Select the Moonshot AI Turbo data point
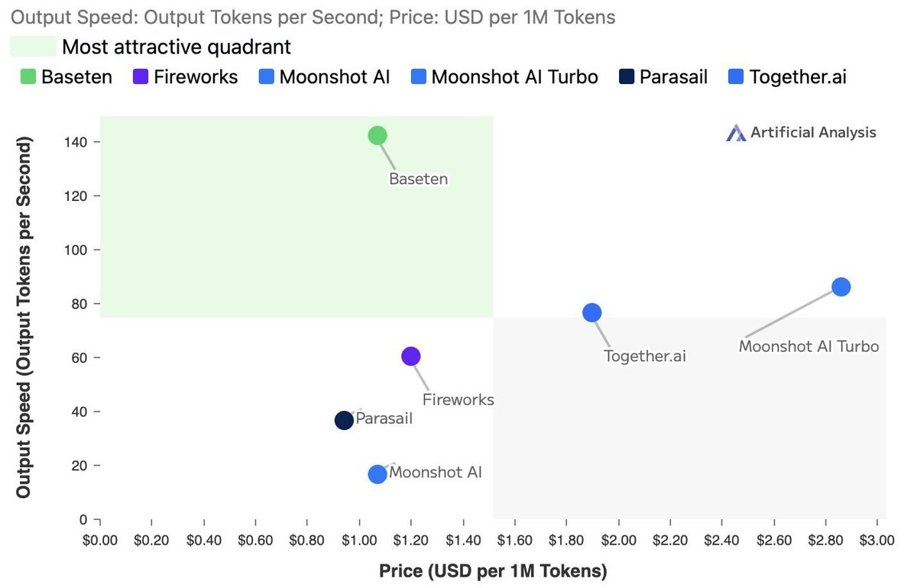The width and height of the screenshot is (917, 588). pyautogui.click(x=841, y=287)
